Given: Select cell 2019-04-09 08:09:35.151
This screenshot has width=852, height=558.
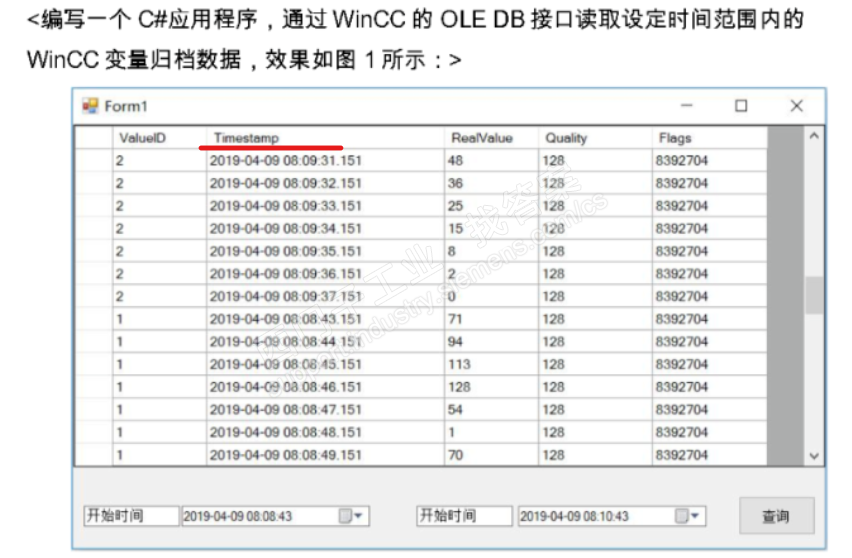Looking at the screenshot, I should point(325,252).
